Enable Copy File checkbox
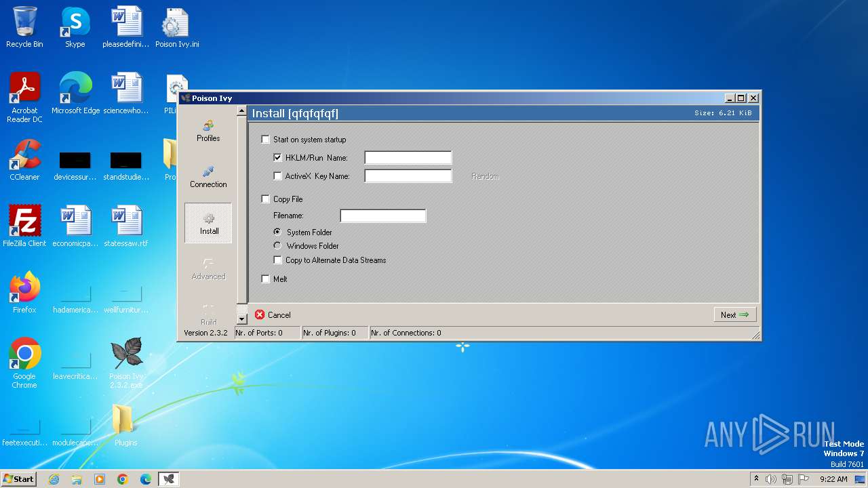The height and width of the screenshot is (488, 868). [266, 199]
